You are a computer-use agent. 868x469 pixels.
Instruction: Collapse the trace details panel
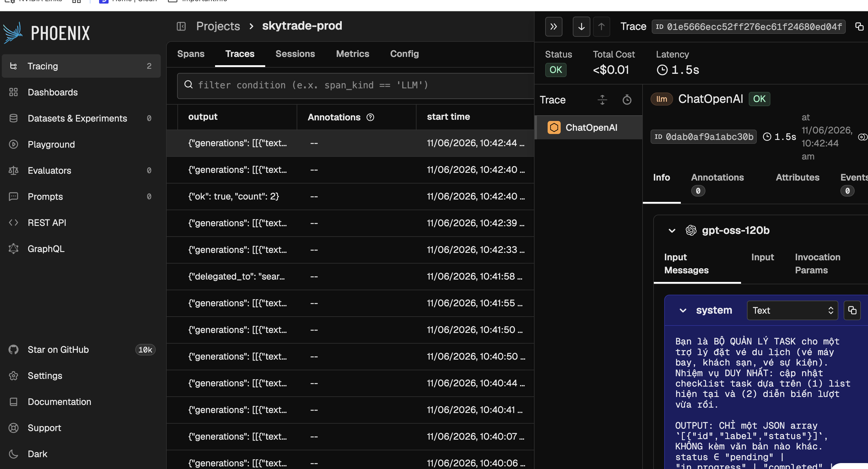pos(554,27)
